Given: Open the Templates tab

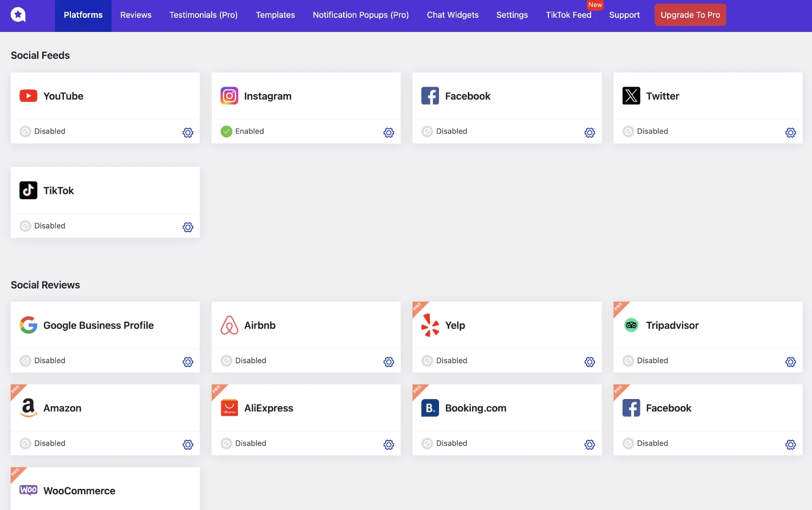Looking at the screenshot, I should coord(275,15).
